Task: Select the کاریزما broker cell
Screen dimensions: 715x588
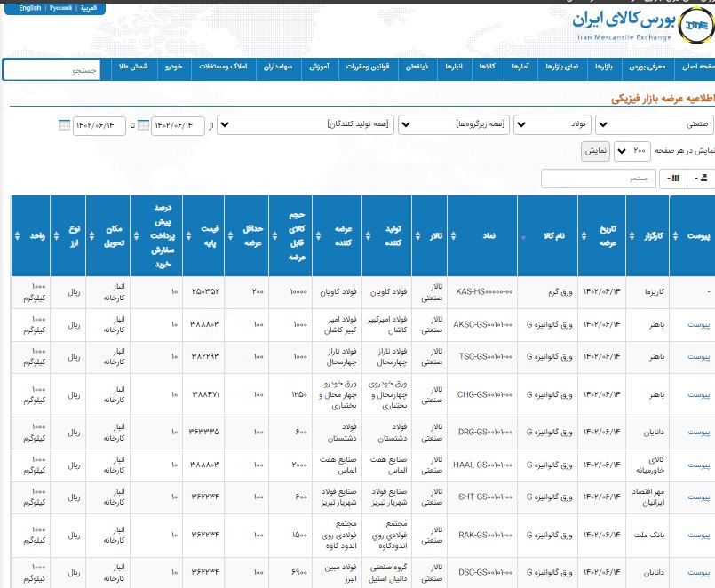Action: click(648, 292)
